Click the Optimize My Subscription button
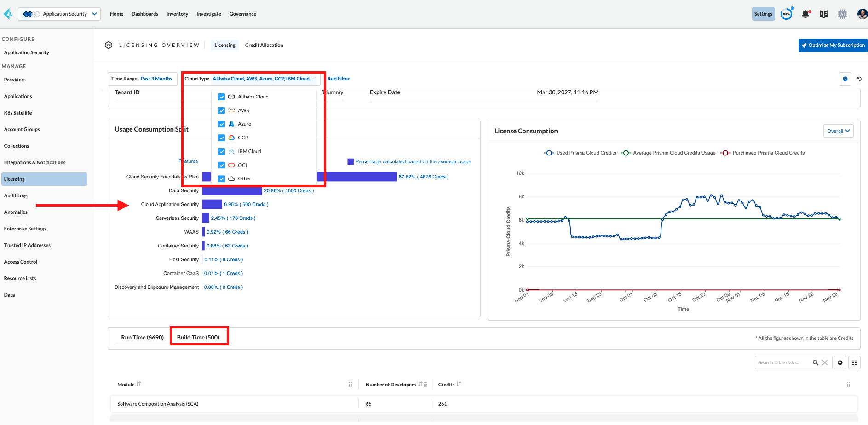The width and height of the screenshot is (868, 425). pyautogui.click(x=833, y=45)
